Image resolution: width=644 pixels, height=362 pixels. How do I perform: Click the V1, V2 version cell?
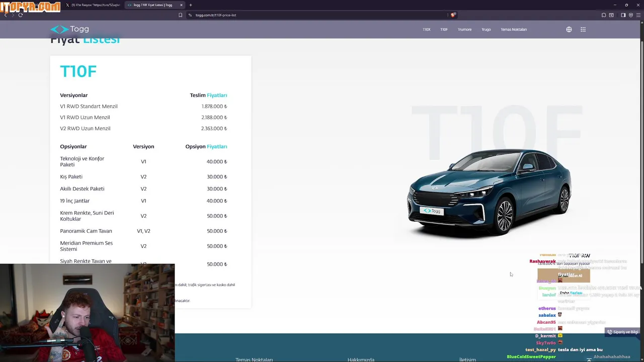click(143, 231)
